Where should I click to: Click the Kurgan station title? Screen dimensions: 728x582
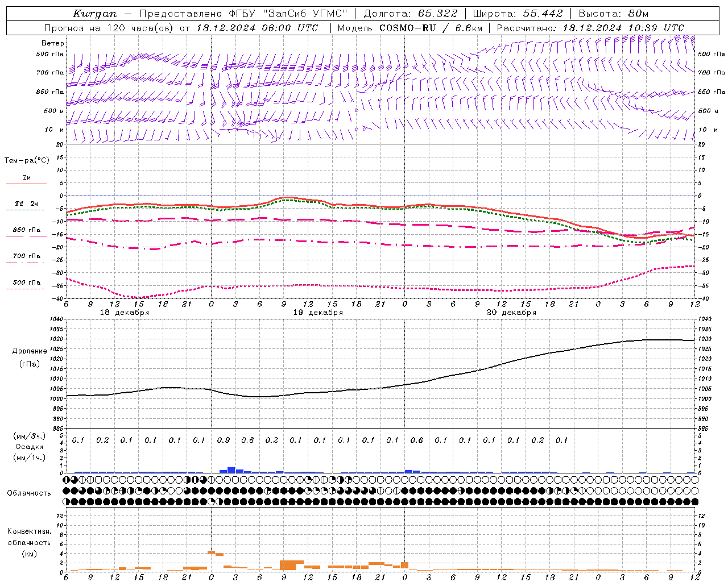tap(95, 14)
